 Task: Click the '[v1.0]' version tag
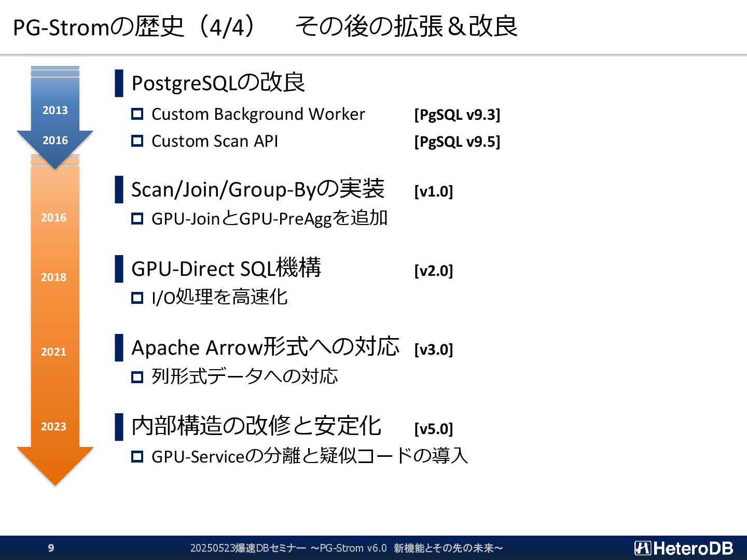tap(434, 191)
